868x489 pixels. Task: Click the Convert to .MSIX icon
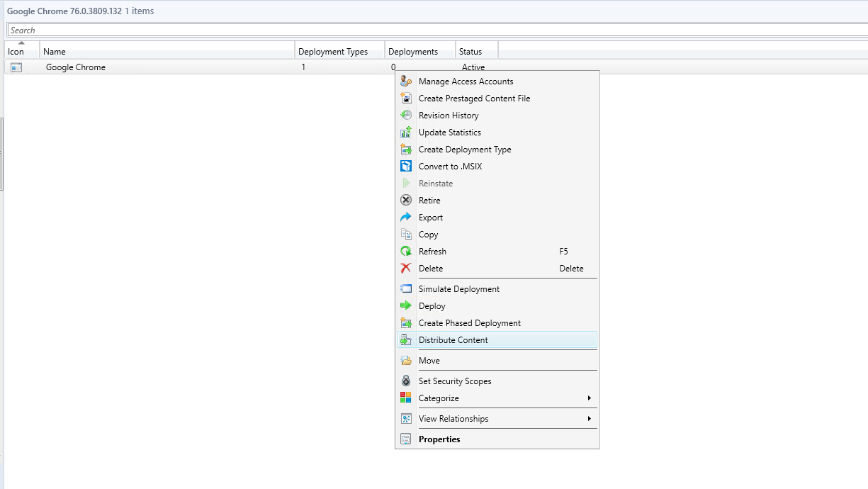[x=406, y=167]
